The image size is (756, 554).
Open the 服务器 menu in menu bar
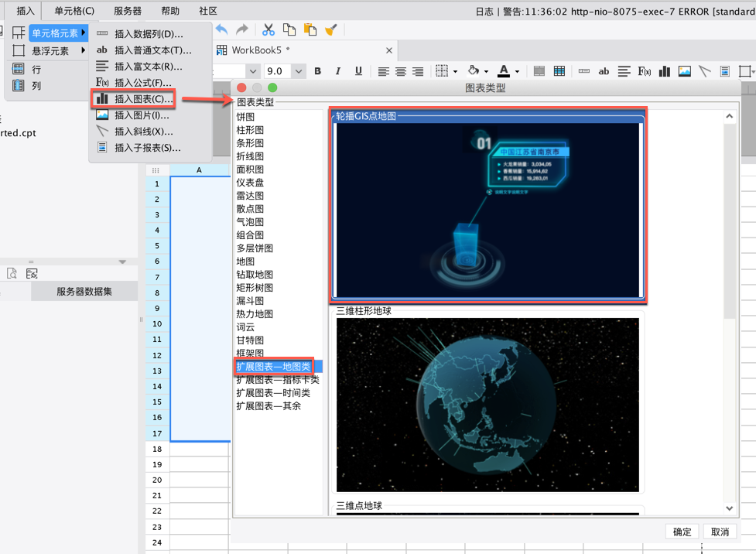[x=128, y=11]
